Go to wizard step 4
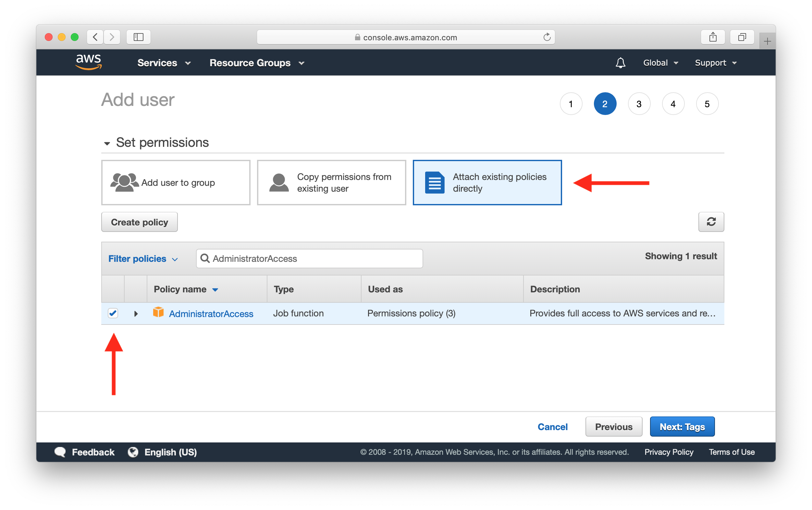 (x=673, y=104)
